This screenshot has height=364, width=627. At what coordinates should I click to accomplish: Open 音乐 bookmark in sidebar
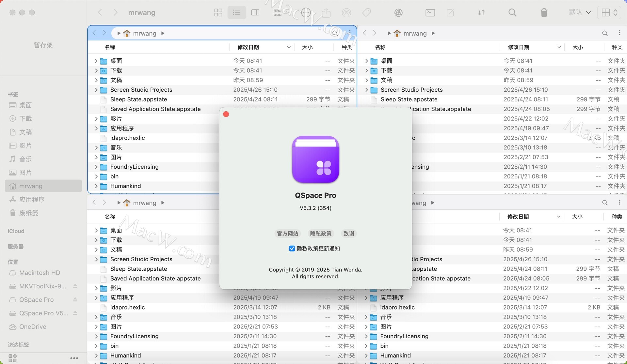click(x=43, y=159)
